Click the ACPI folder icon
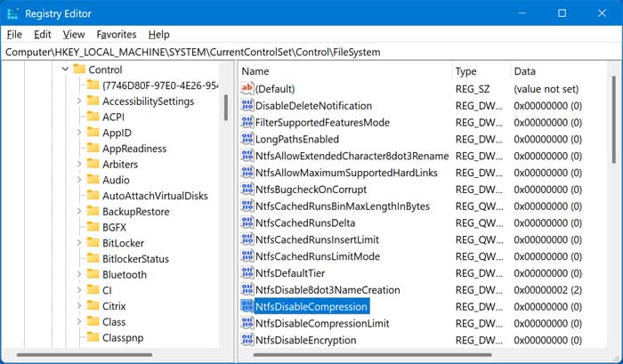The width and height of the screenshot is (623, 364). (93, 117)
